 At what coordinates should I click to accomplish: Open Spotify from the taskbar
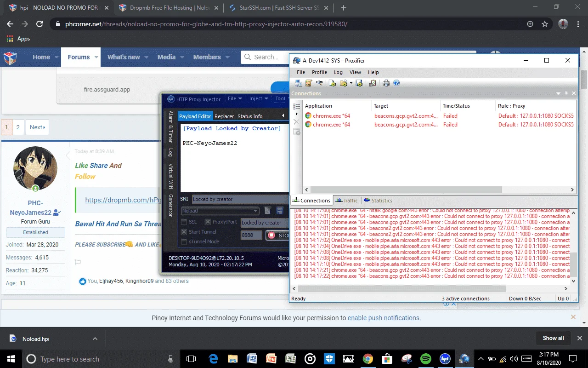coord(426,359)
